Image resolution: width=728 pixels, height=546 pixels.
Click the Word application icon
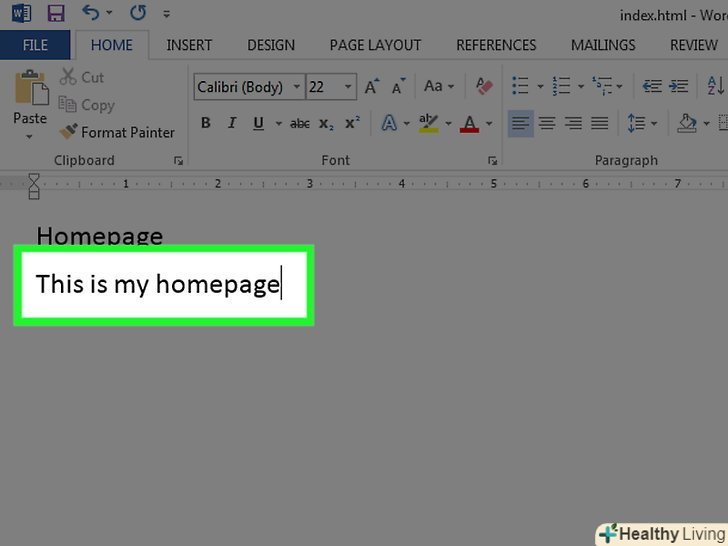pos(21,13)
